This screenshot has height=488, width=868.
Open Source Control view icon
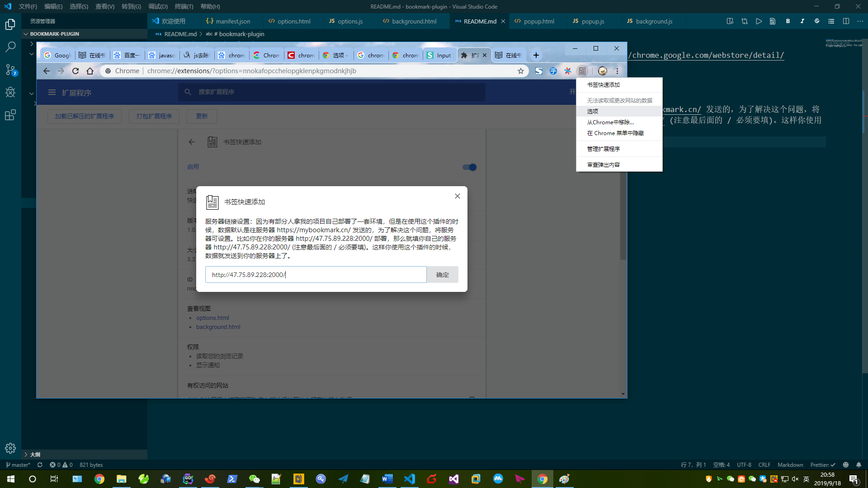pyautogui.click(x=10, y=70)
